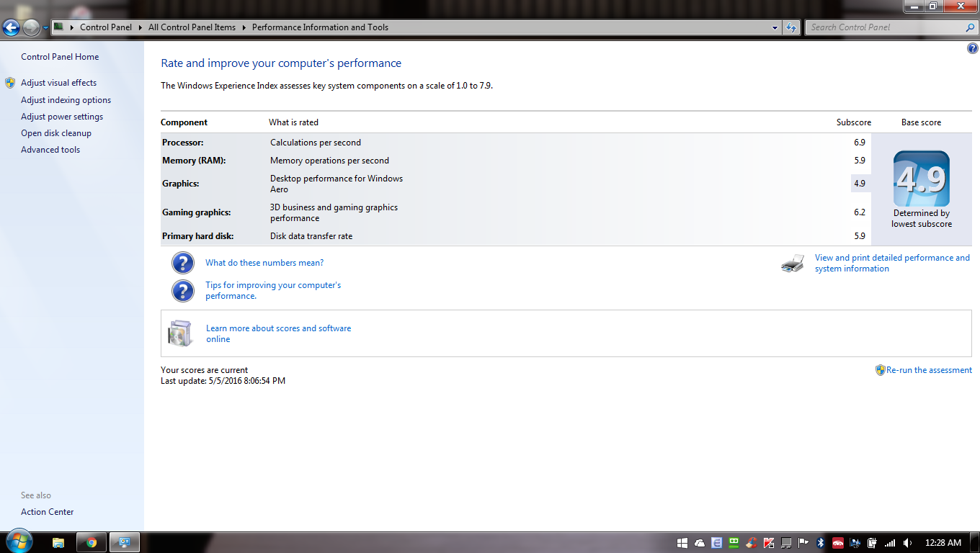Click the 'Processor:' component label
Image resolution: width=980 pixels, height=553 pixels.
pos(183,143)
